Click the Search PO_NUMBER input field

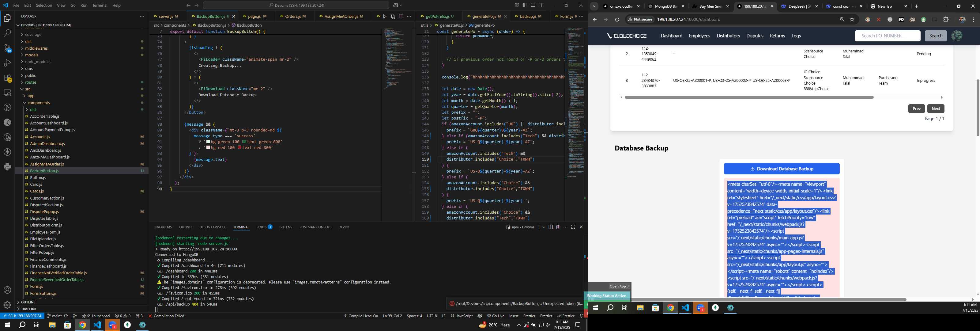(x=888, y=36)
